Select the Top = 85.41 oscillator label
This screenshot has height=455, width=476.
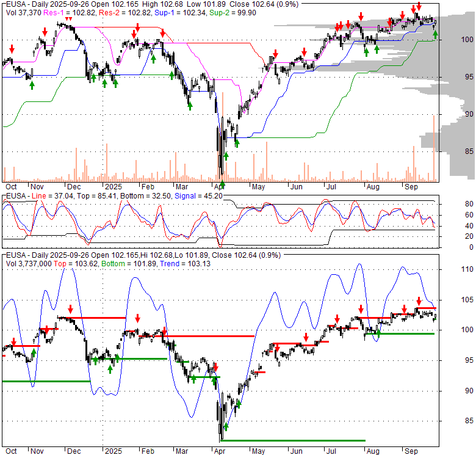(96, 196)
